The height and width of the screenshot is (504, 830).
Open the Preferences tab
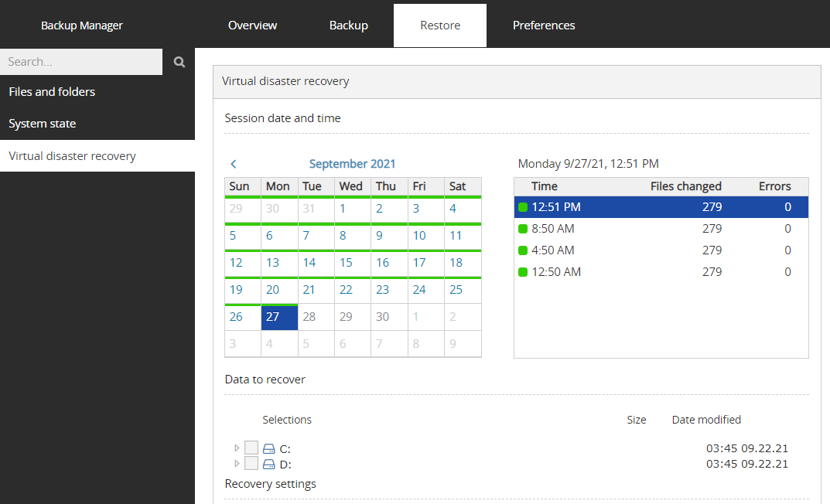tap(544, 26)
